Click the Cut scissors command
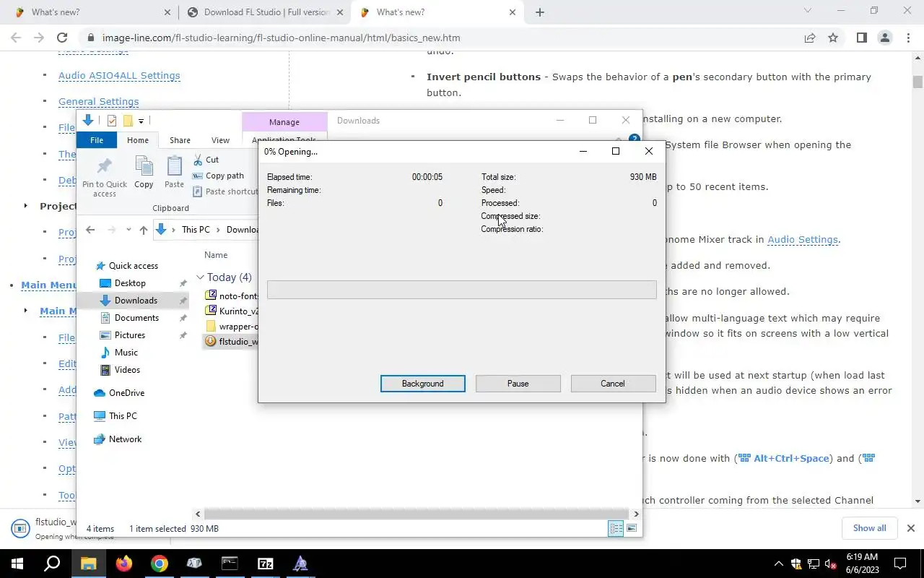Screen dimensions: 924x578 coord(206,160)
